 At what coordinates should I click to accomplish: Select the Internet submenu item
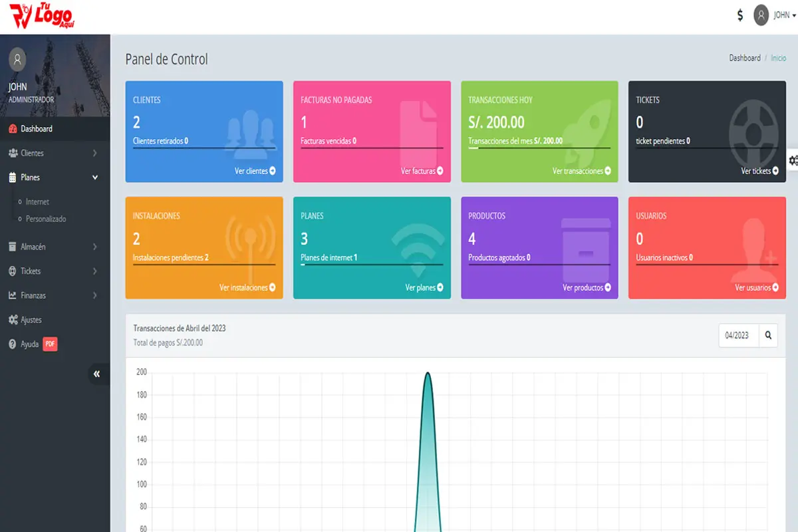click(37, 201)
